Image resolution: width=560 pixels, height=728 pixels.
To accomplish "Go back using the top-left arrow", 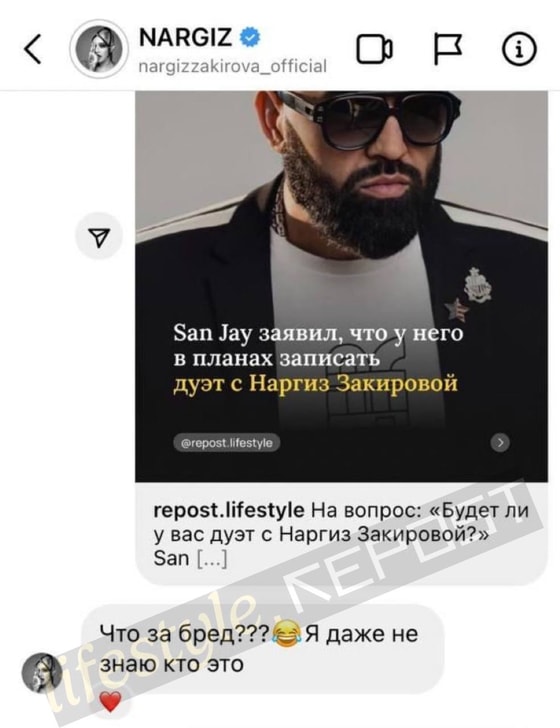I will [33, 49].
